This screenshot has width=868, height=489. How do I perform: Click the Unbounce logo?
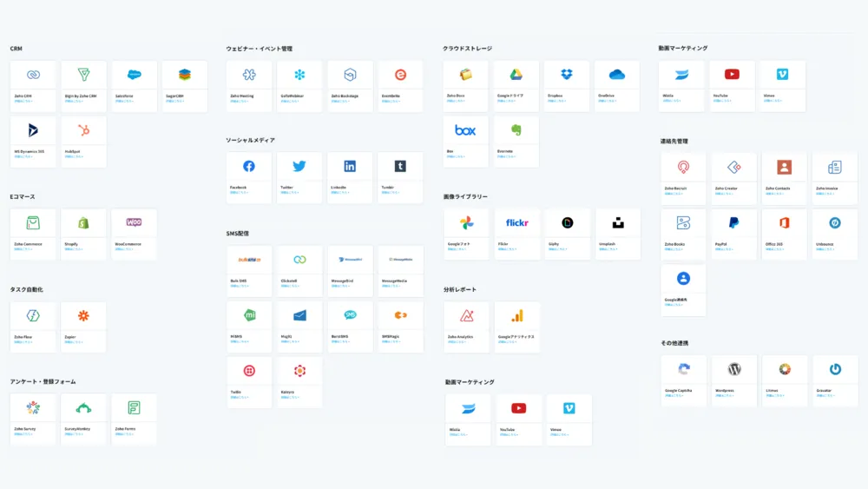tap(835, 222)
